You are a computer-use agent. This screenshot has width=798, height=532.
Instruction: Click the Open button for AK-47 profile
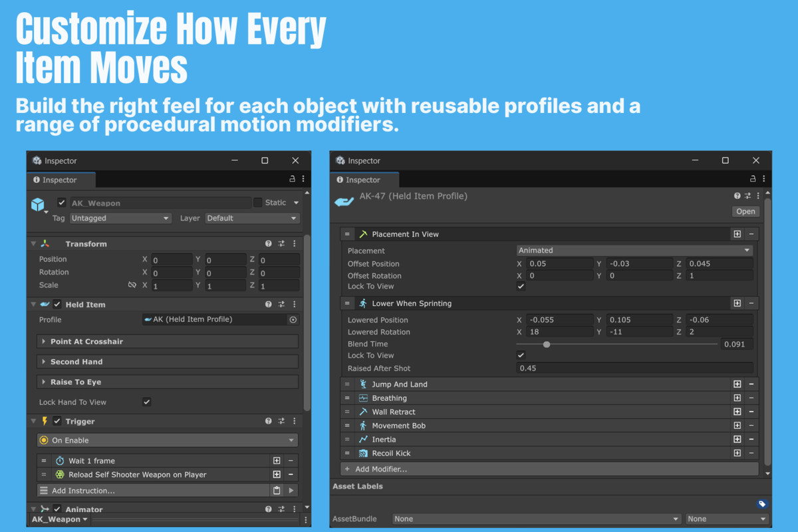(745, 211)
